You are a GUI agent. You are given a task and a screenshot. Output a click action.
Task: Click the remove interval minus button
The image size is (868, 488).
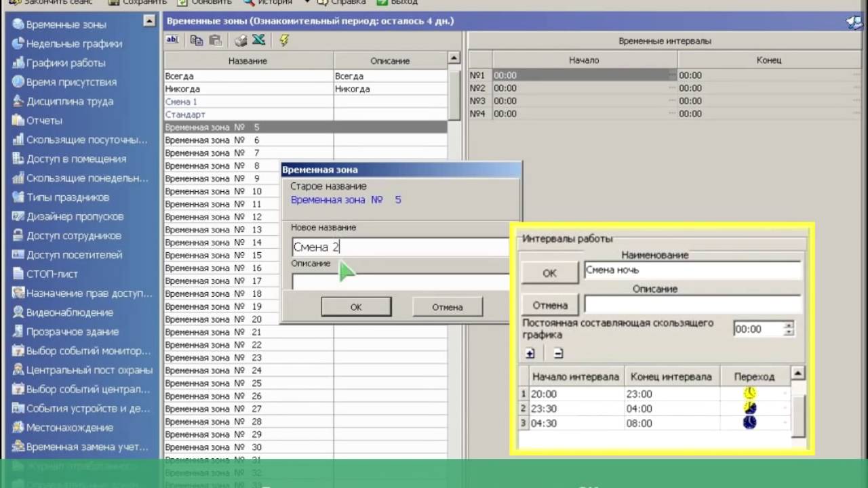click(557, 353)
